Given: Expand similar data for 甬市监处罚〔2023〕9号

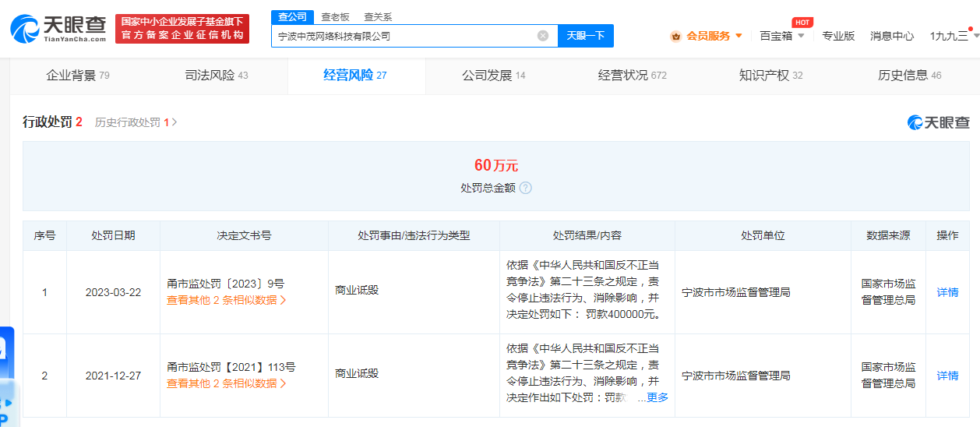Looking at the screenshot, I should coord(227,300).
